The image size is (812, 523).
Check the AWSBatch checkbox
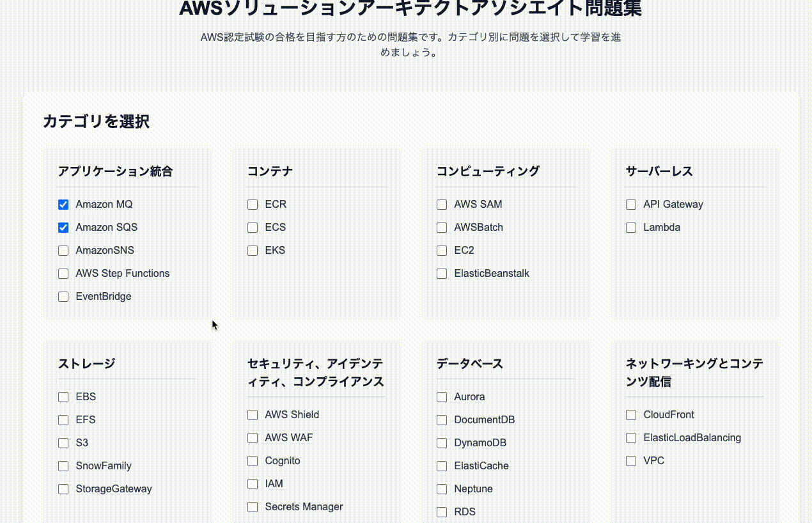(442, 228)
